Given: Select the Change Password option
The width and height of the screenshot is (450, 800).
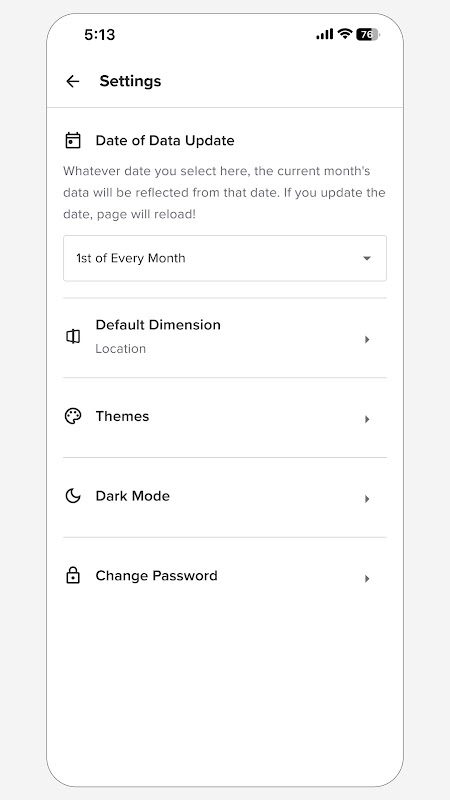Looking at the screenshot, I should (225, 577).
